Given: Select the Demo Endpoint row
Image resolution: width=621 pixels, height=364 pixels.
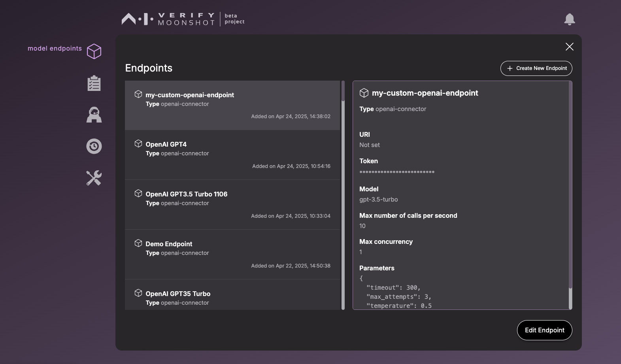Looking at the screenshot, I should [x=232, y=255].
